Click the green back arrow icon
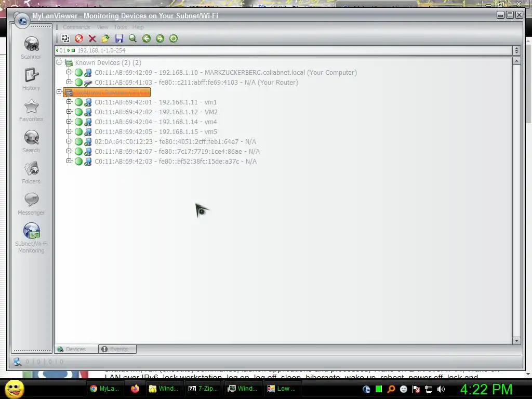The height and width of the screenshot is (399, 532). pos(146,38)
